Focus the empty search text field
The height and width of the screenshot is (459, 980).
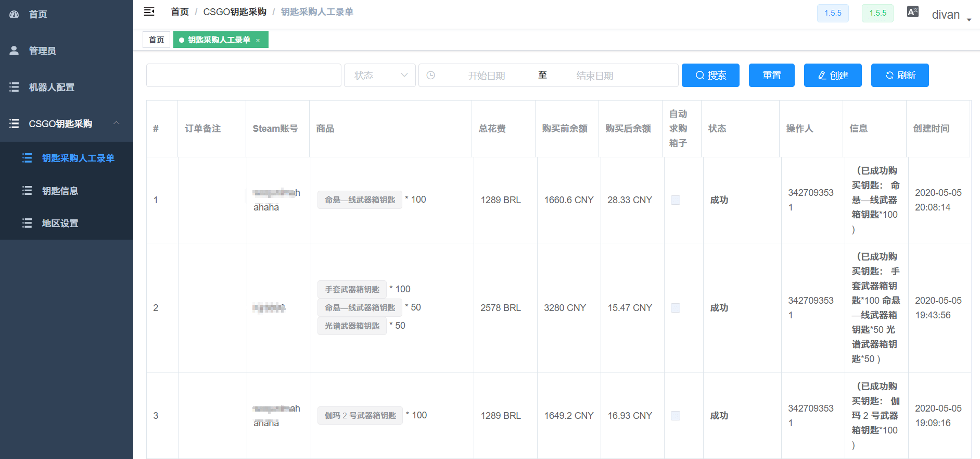pyautogui.click(x=244, y=76)
